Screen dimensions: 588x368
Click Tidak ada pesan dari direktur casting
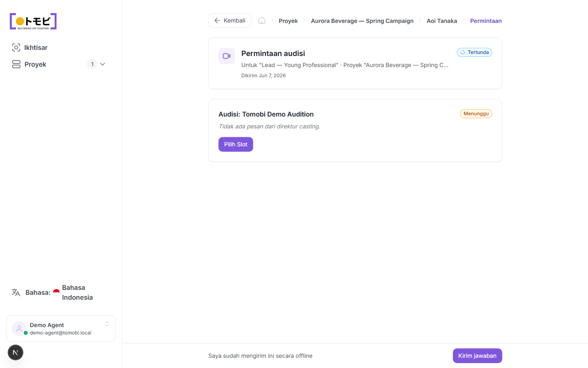[x=269, y=126]
